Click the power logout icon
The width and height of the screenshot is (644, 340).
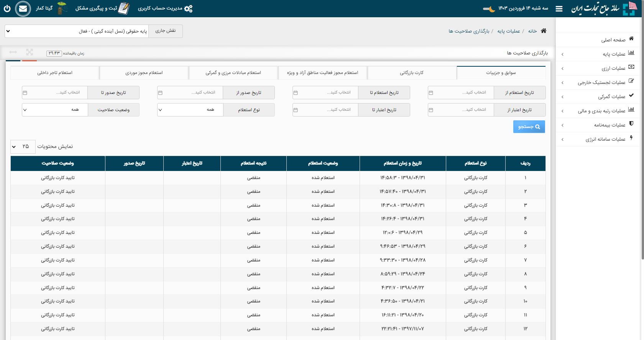(x=7, y=8)
